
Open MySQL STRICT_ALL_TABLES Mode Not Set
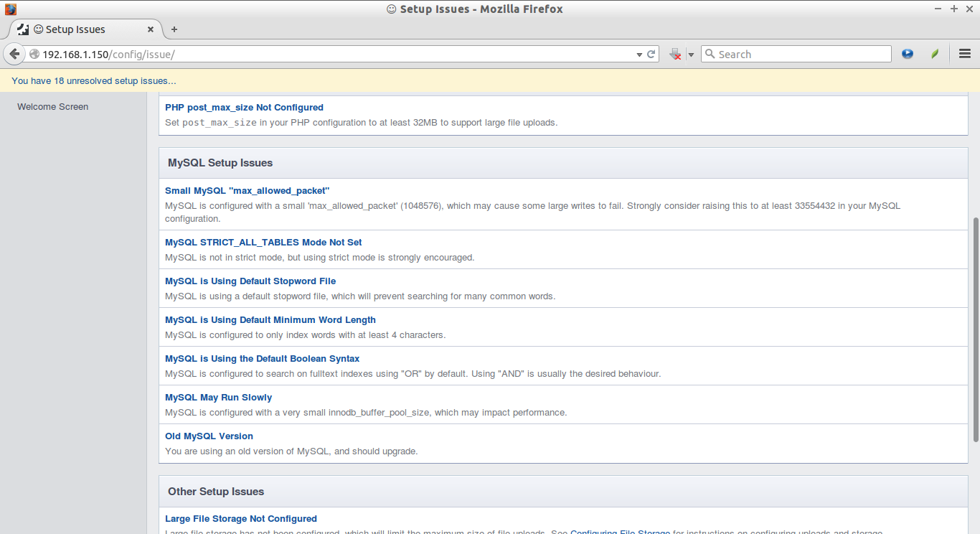point(263,243)
